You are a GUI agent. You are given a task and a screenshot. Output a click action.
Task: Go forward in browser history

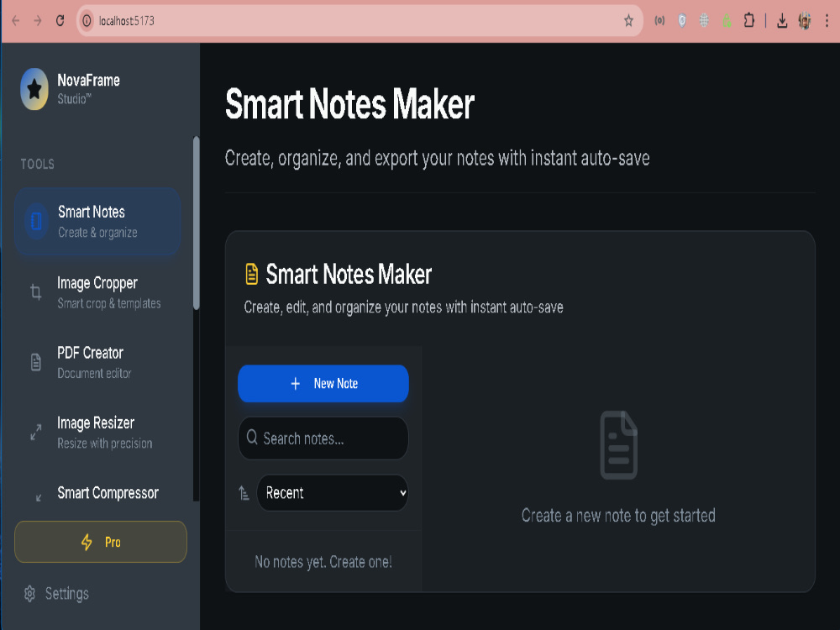point(38,21)
